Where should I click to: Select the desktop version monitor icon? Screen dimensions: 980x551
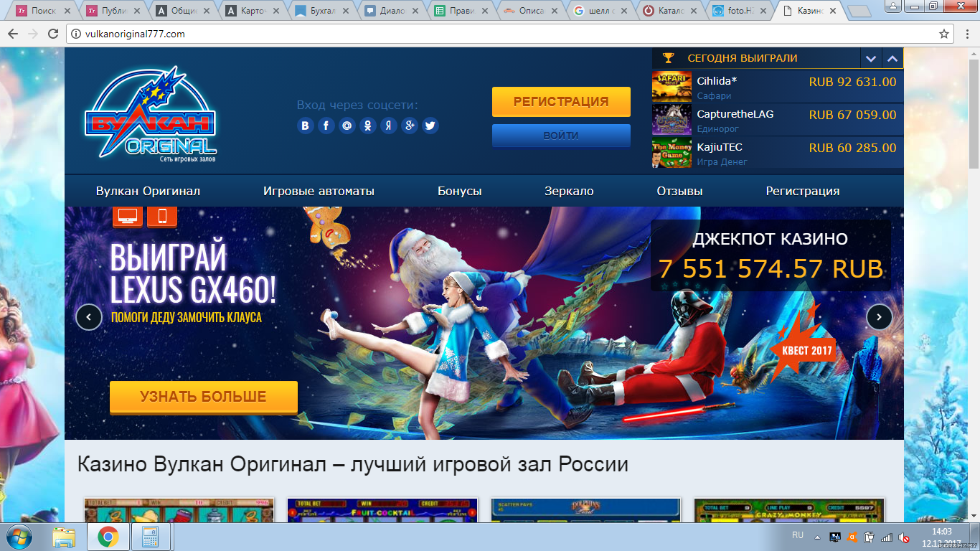pos(128,216)
